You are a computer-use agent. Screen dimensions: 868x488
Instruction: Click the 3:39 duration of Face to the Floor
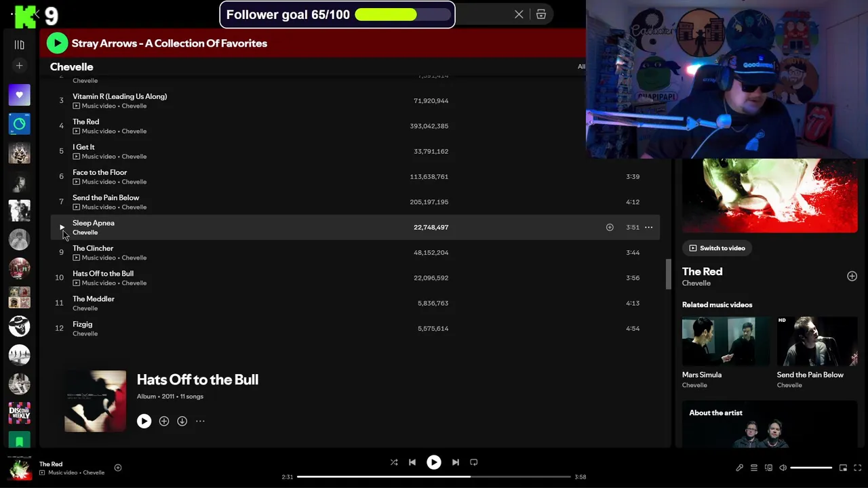click(633, 177)
